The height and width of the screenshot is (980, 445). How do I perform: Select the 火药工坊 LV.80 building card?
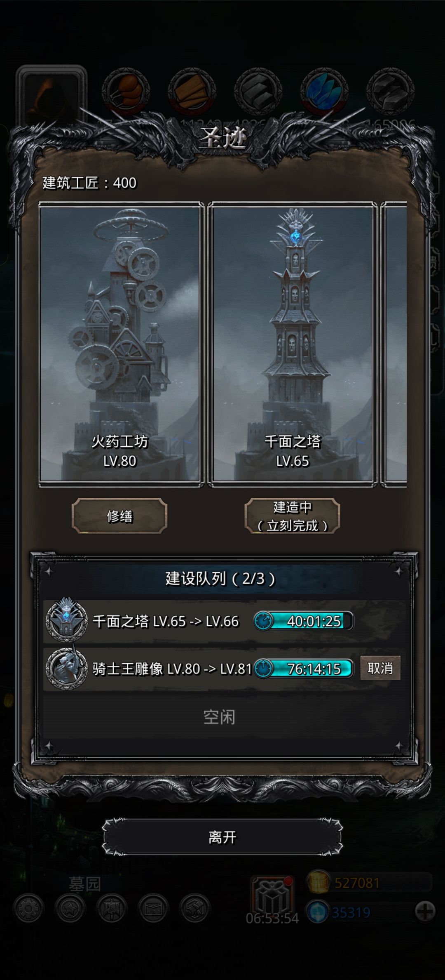121,345
